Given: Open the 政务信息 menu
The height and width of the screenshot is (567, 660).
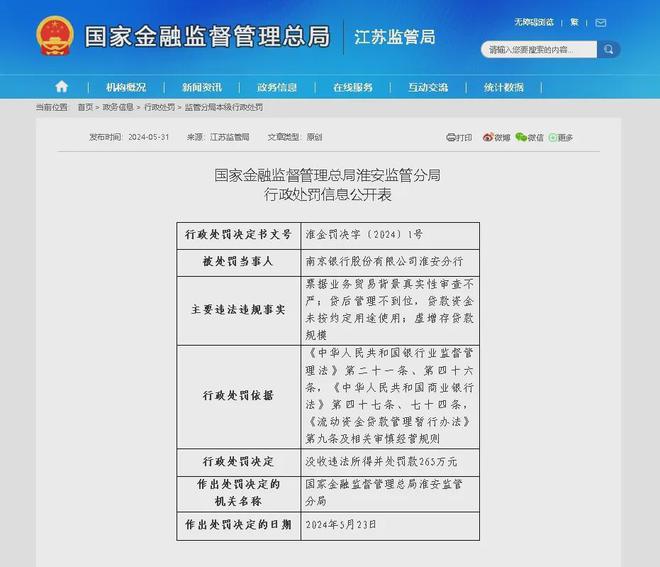Looking at the screenshot, I should [277, 87].
